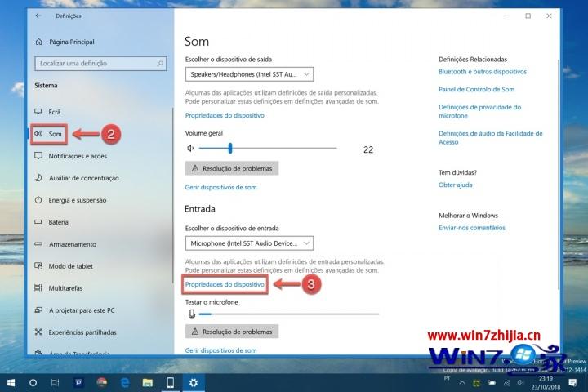Click the Energia e suspensão power icon
Viewport: 588px width, 392px height.
(38, 200)
